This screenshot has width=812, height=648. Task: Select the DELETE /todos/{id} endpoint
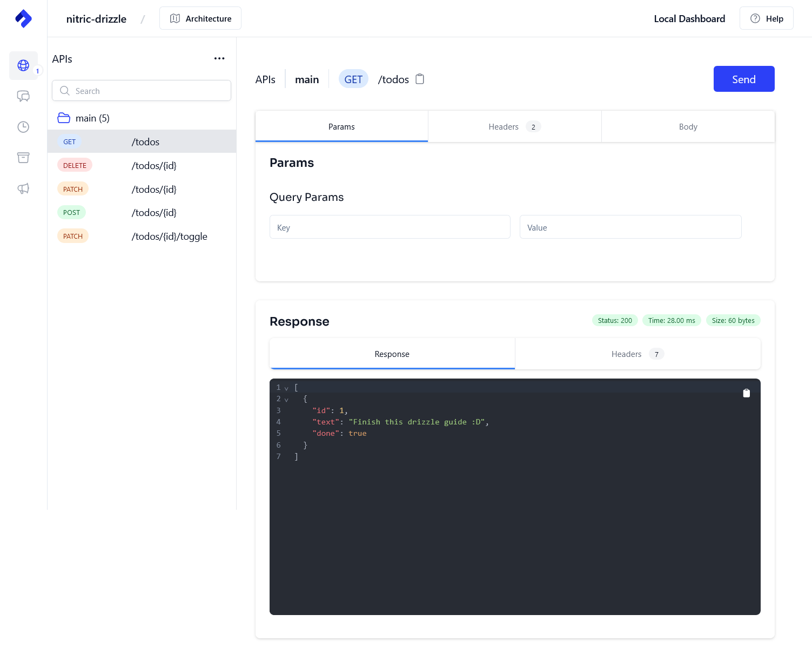pos(142,165)
